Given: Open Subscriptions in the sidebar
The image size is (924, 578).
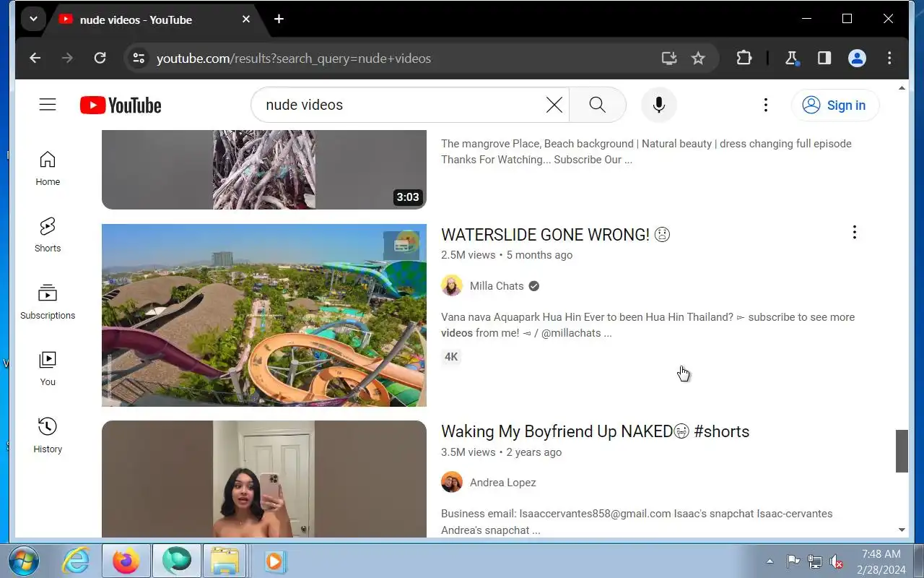Looking at the screenshot, I should (48, 302).
